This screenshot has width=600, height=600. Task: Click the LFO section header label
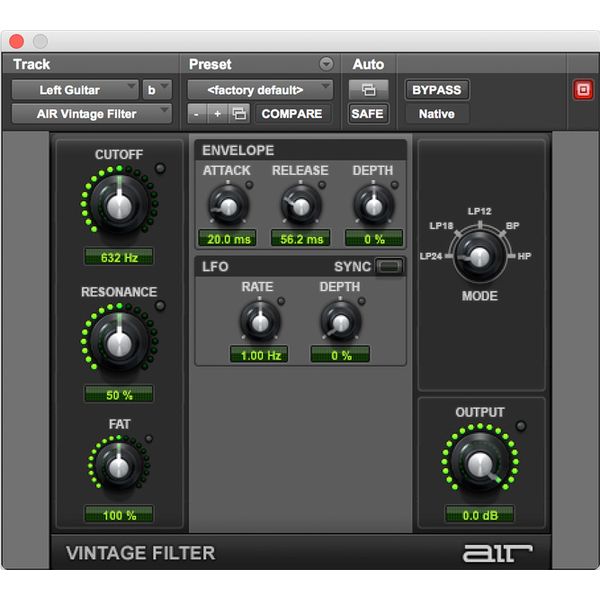[x=215, y=266]
